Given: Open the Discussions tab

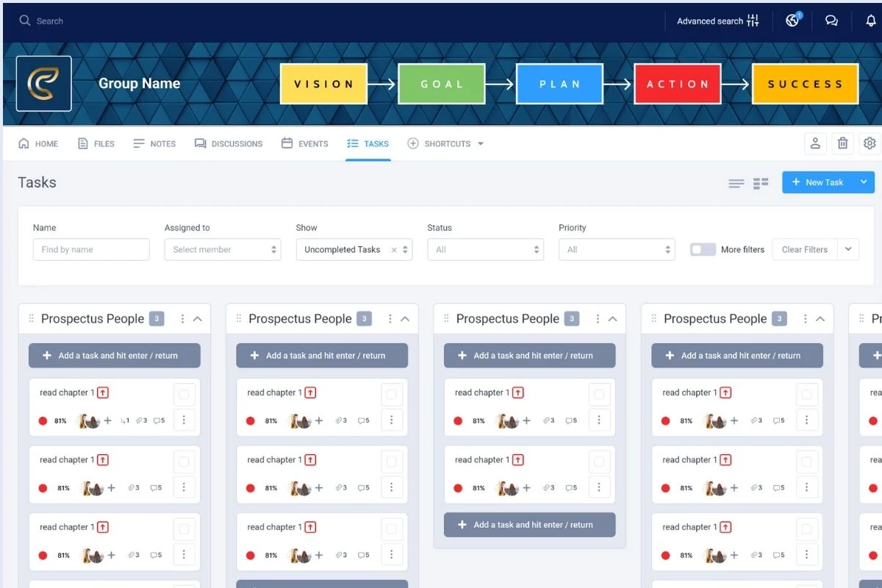Looking at the screenshot, I should click(229, 143).
